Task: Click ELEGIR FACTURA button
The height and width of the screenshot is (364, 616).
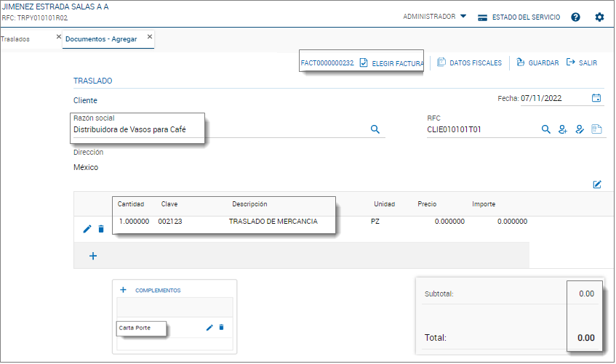Action: [x=391, y=63]
